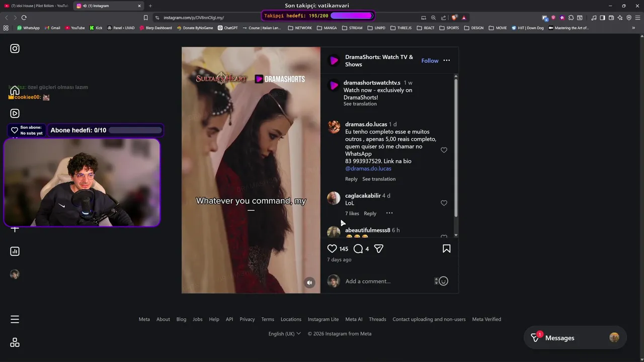Open the dramashortswatchtv.s username link
This screenshot has width=644, height=362.
(x=372, y=83)
